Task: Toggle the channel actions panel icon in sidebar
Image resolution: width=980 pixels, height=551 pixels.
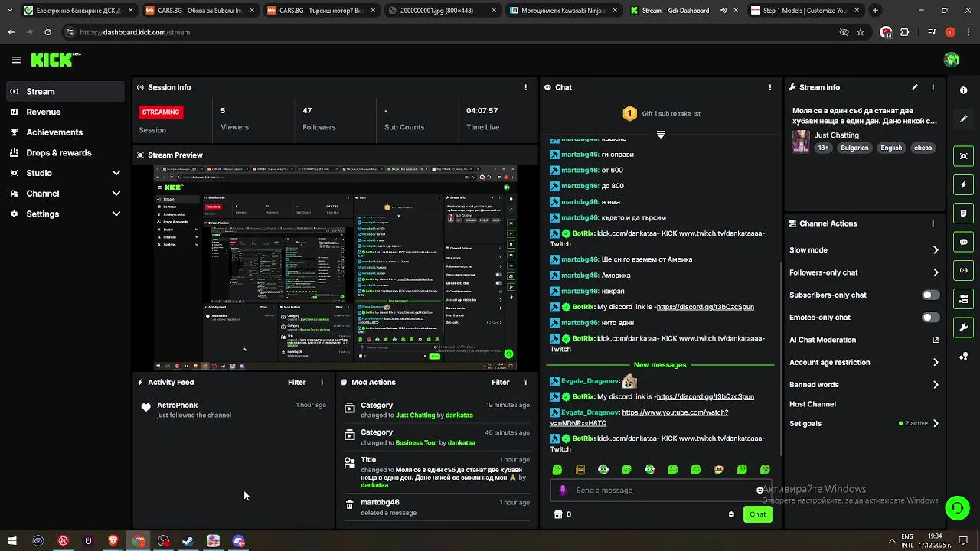Action: [963, 298]
